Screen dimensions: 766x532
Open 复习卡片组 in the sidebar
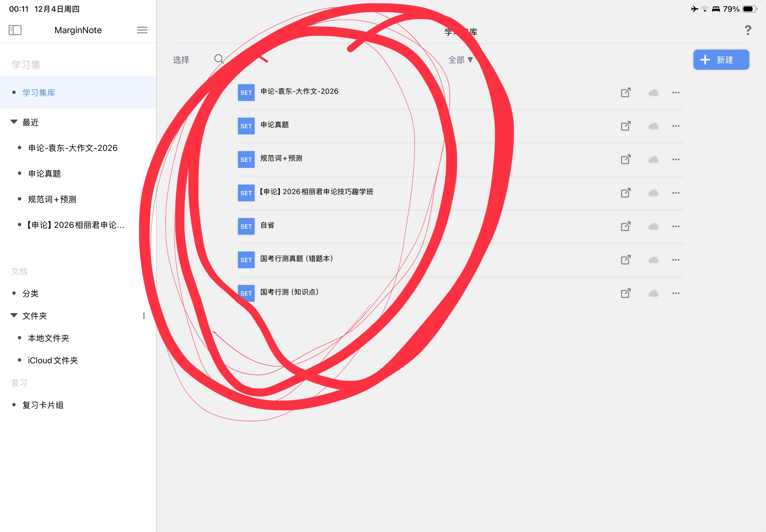coord(43,405)
